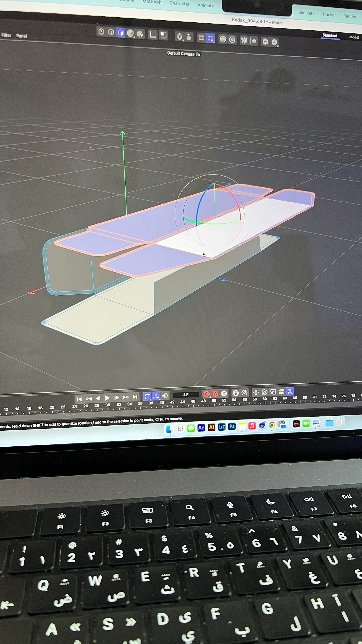The height and width of the screenshot is (644, 362).
Task: Toggle the highlighted locked Workplane icon
Action: pos(211,38)
